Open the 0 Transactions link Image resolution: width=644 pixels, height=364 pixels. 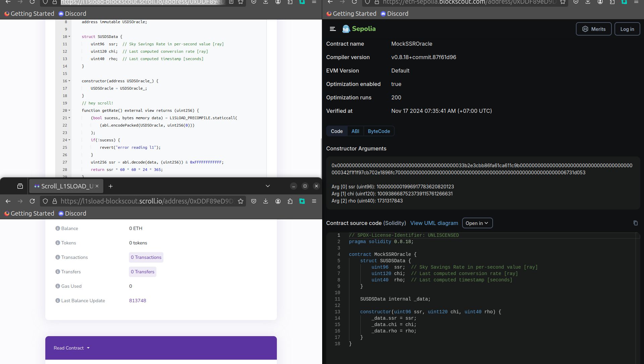146,257
